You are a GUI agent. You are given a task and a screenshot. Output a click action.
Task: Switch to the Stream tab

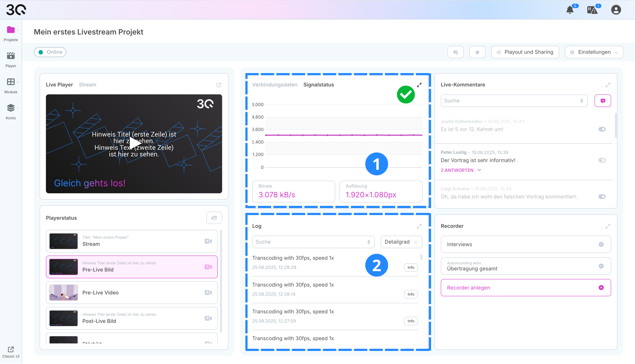coord(87,85)
